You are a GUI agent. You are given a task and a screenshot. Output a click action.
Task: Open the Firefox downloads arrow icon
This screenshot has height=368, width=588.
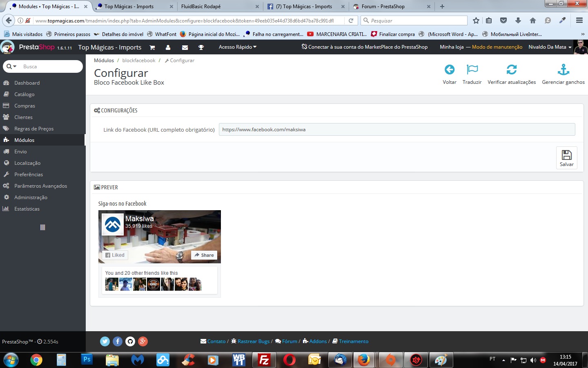coord(518,20)
